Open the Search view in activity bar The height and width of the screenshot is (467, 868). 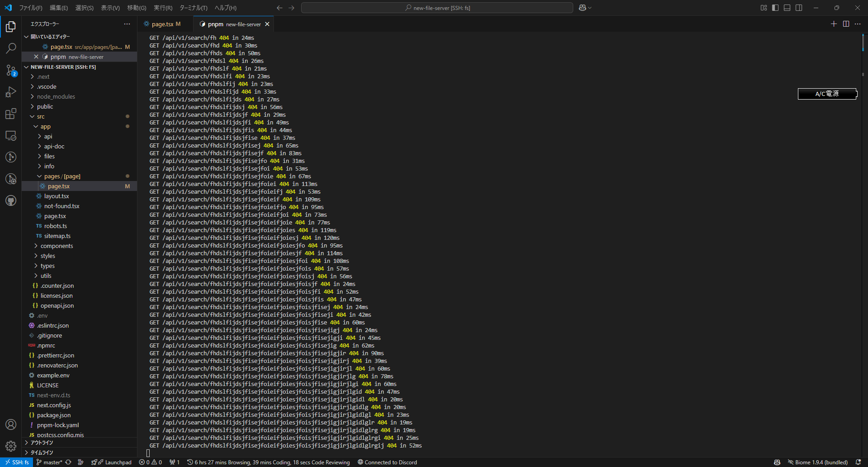click(x=11, y=48)
